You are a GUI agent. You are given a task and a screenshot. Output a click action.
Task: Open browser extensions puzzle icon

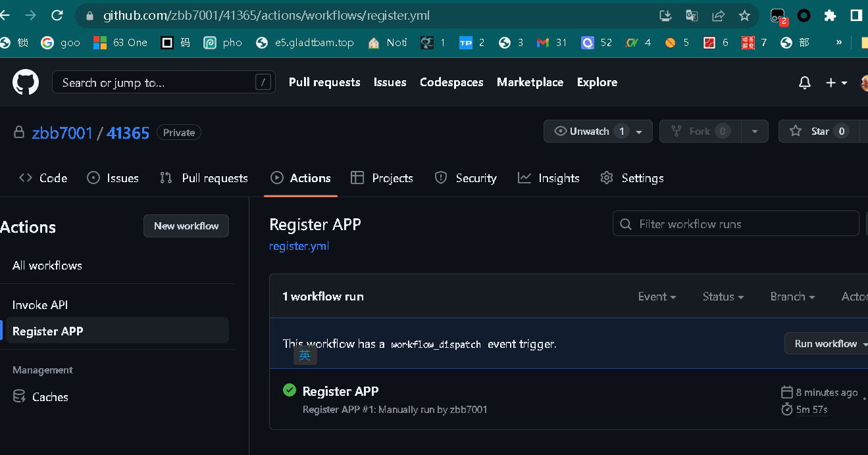click(x=830, y=15)
